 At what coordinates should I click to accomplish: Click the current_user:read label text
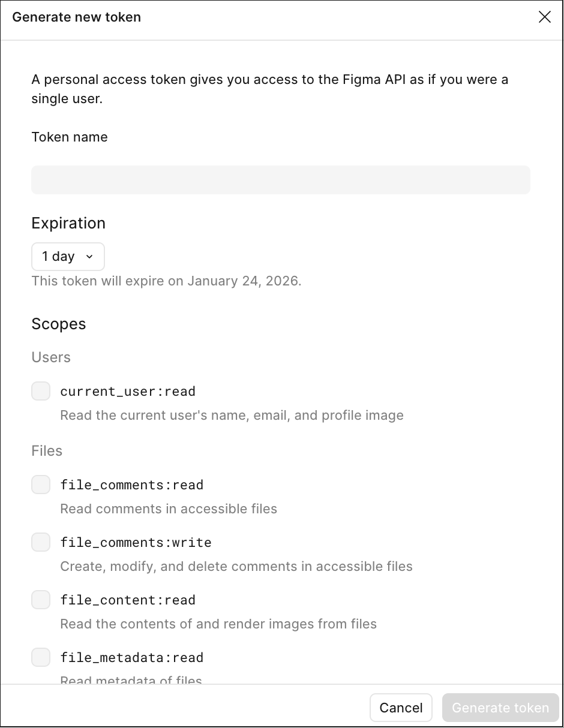[x=128, y=392]
